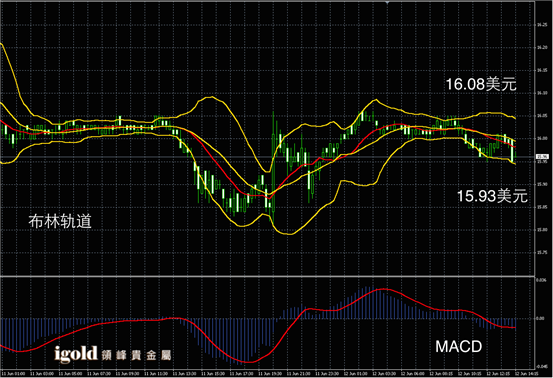
Task: Click the 11 Jun 13:00 time label
Action: (185, 373)
